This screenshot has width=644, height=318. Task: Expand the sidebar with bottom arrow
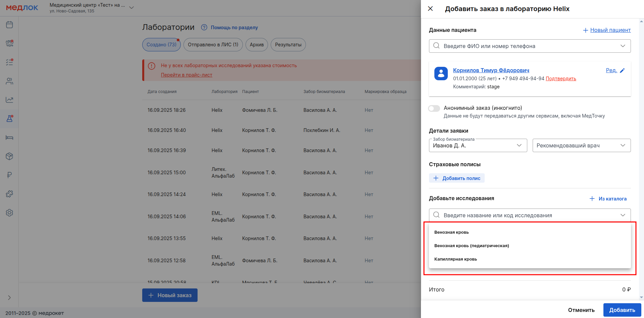[x=9, y=298]
